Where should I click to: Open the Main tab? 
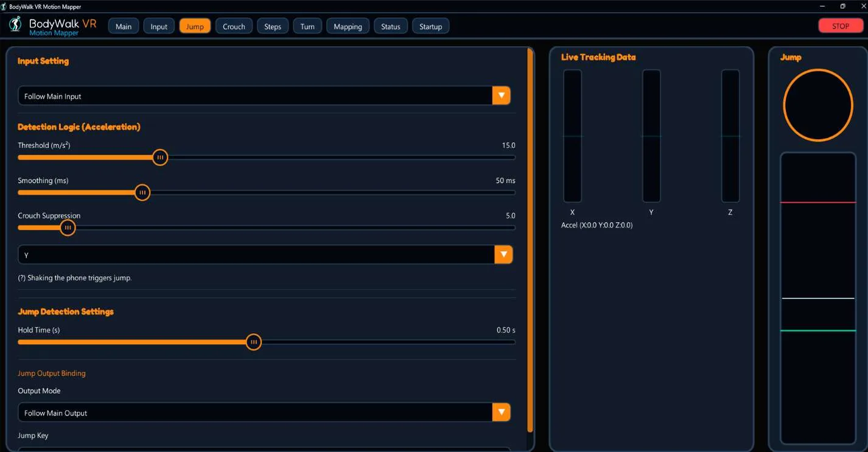click(124, 26)
